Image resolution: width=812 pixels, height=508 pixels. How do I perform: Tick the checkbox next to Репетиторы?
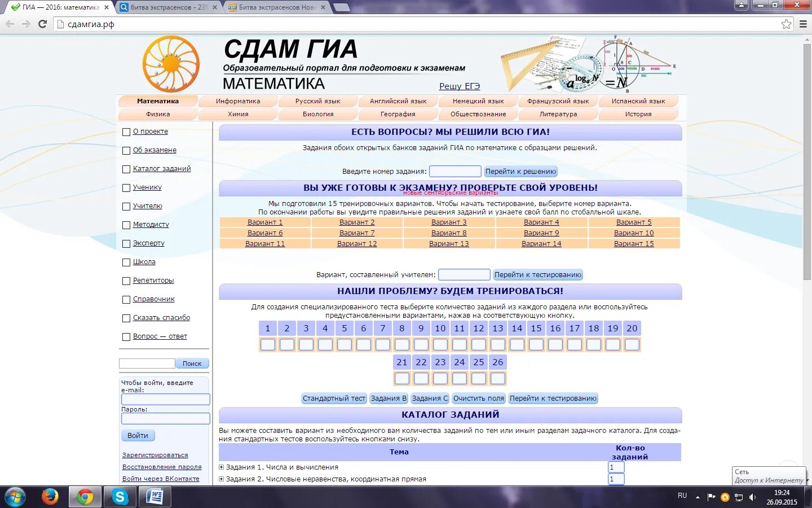tap(126, 281)
